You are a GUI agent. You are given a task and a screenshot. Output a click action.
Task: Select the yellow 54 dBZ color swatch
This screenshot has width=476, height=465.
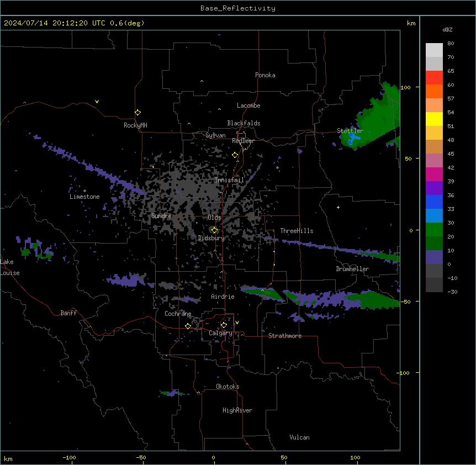tap(434, 119)
